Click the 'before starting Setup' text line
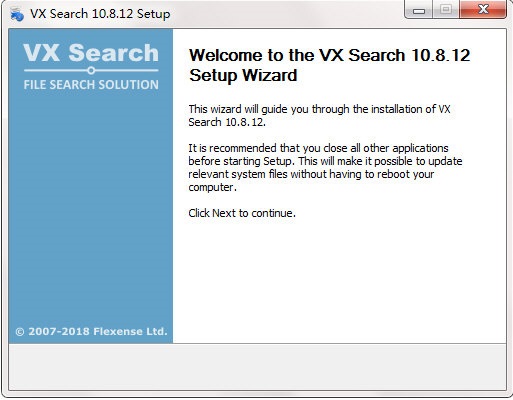This screenshot has width=513, height=400. [325, 161]
